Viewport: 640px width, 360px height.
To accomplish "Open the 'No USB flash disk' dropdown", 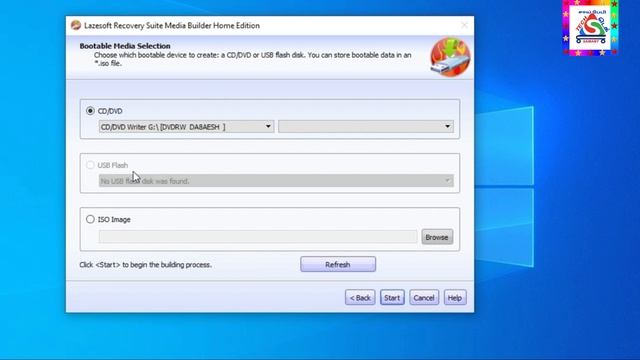I will (x=276, y=181).
